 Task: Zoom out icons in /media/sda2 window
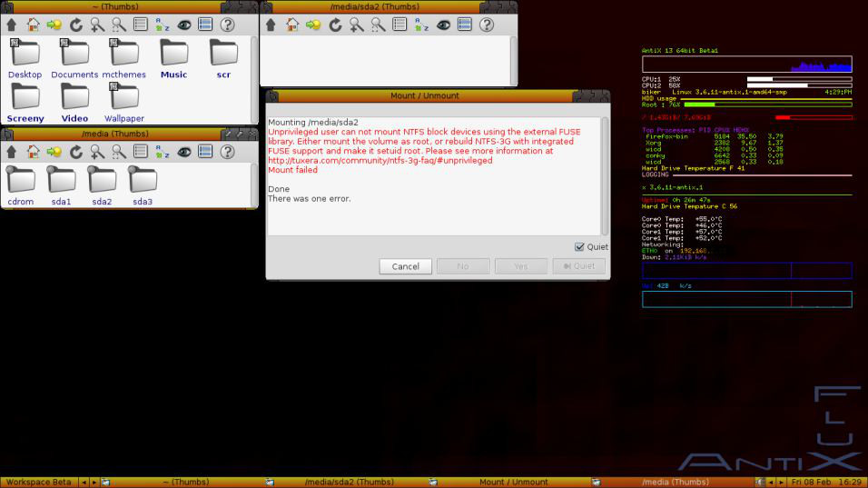point(378,25)
